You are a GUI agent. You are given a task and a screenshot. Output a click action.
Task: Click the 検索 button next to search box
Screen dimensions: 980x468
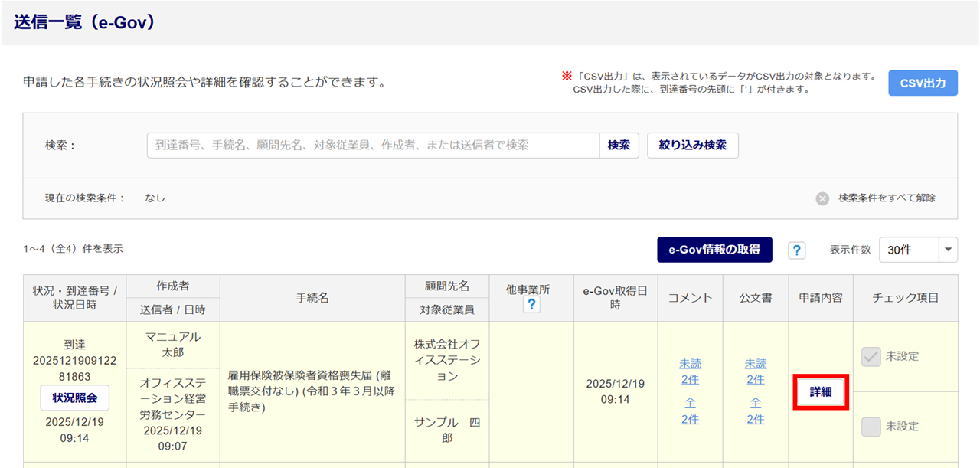point(619,146)
